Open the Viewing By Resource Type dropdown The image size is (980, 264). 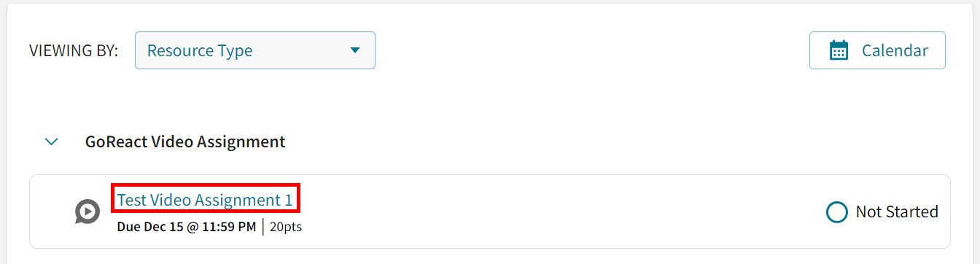pyautogui.click(x=255, y=50)
